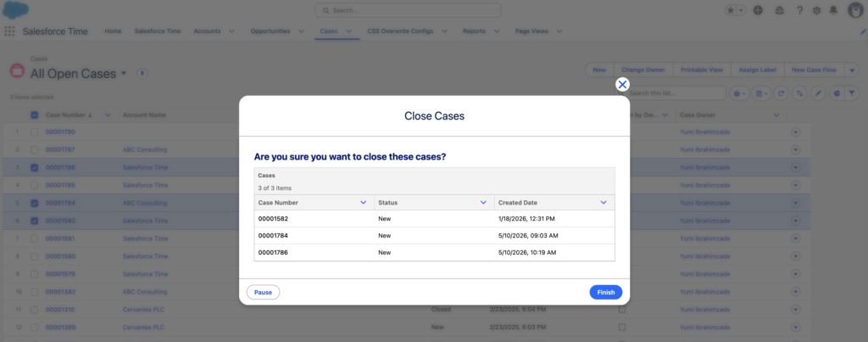868x342 pixels.
Task: Open row actions for case 00001790
Action: [x=796, y=132]
